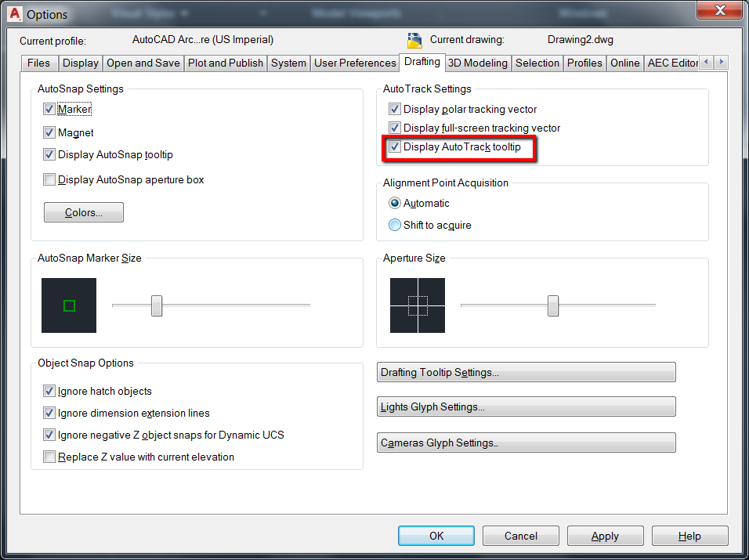Disable Display polar tracking vector

point(393,109)
